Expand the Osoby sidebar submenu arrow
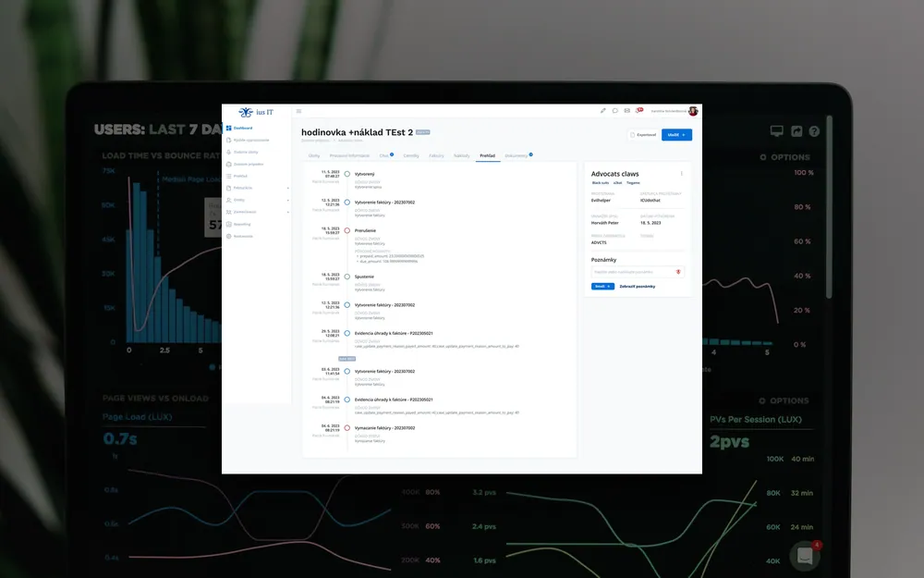 (287, 200)
